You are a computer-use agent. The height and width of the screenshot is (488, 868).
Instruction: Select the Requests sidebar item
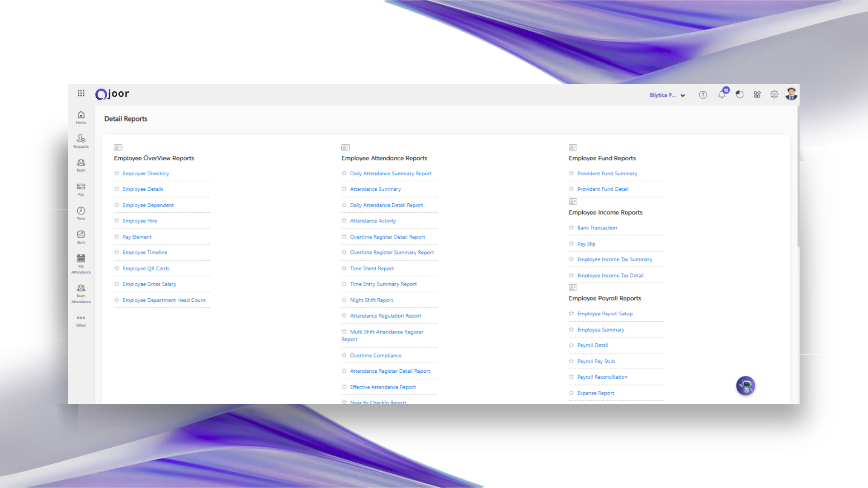(x=81, y=141)
